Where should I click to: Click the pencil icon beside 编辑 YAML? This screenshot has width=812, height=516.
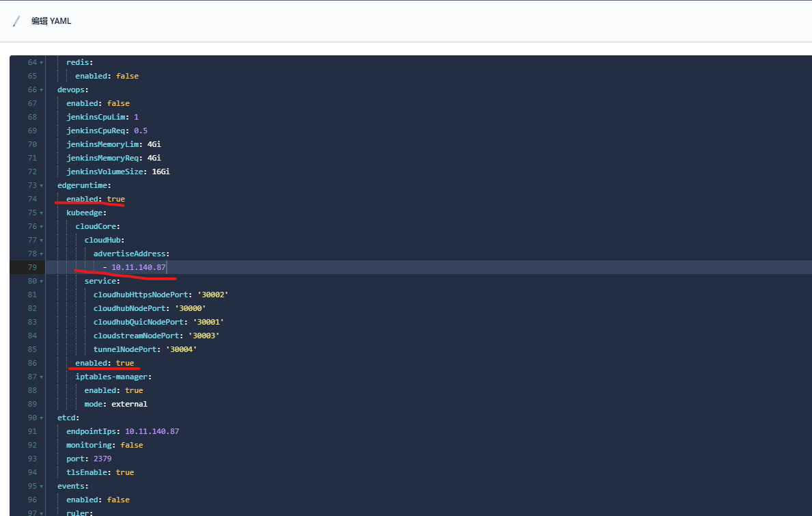16,21
